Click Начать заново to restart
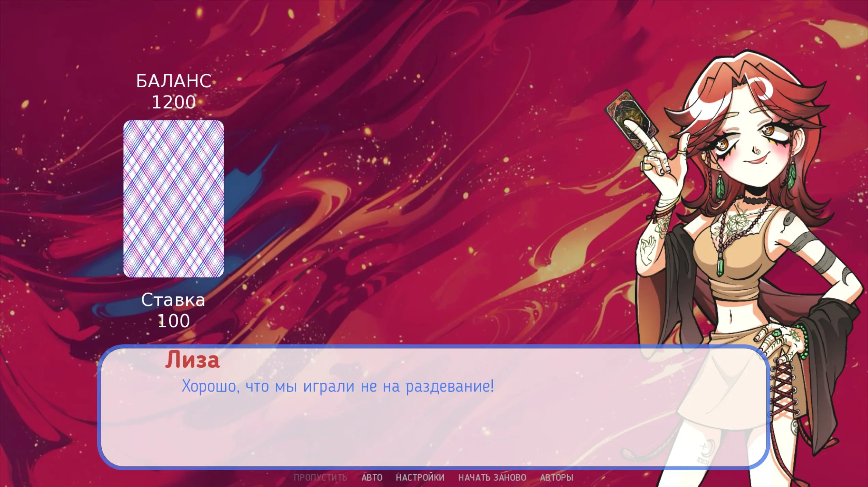Screen dimensions: 868x487 tap(492, 477)
